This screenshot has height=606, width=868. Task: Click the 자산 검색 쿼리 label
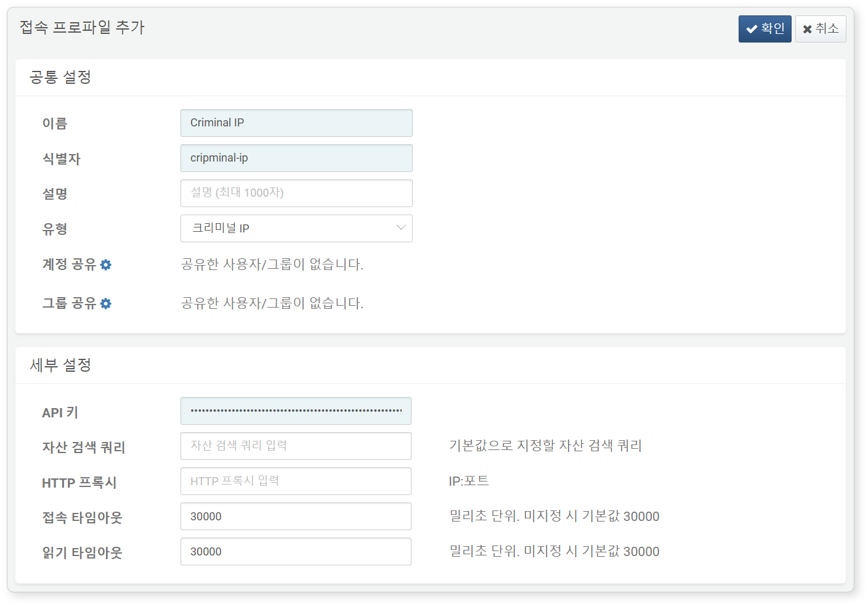tap(84, 448)
